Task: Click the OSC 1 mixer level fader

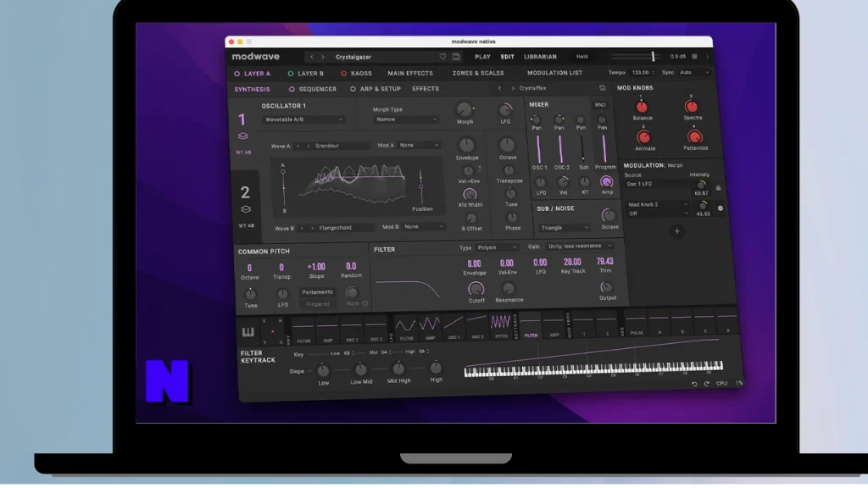Action: 538,149
